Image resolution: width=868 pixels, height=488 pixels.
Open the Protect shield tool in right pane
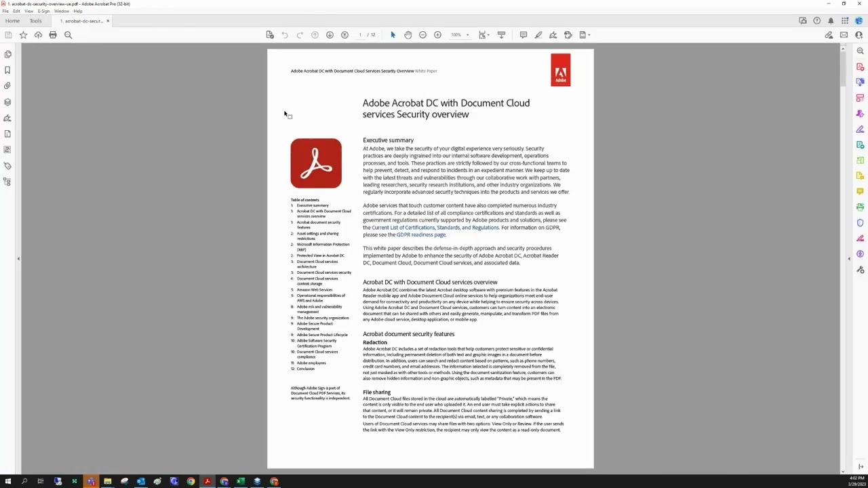click(x=860, y=223)
